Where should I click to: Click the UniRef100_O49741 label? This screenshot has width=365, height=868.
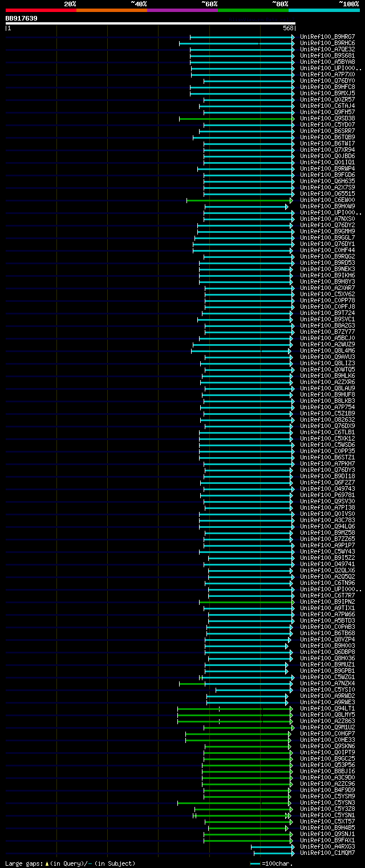(327, 564)
